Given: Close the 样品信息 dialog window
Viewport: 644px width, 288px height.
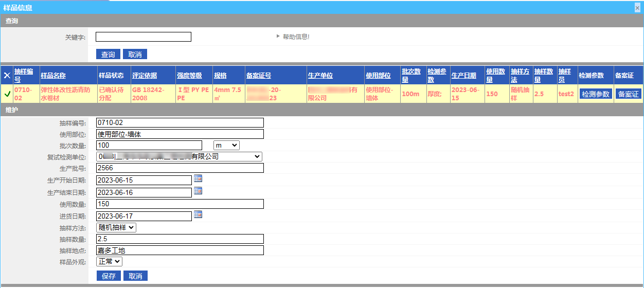Looking at the screenshot, I should click(x=638, y=8).
